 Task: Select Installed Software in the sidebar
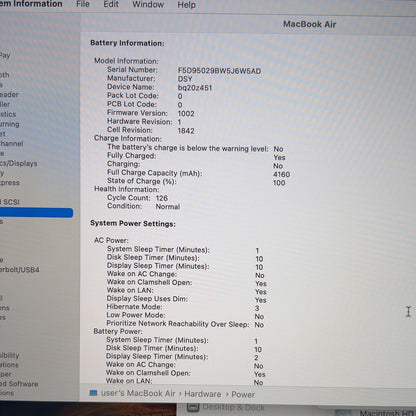click(19, 384)
